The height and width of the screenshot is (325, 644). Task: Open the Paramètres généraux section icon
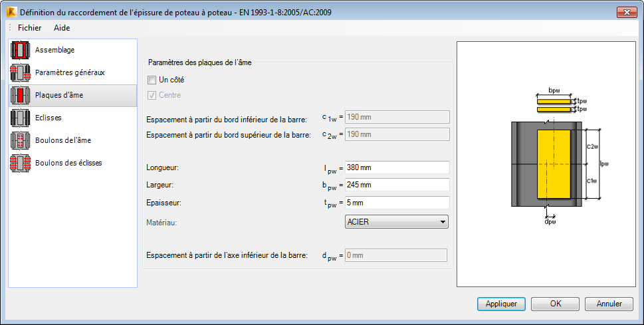click(x=21, y=72)
